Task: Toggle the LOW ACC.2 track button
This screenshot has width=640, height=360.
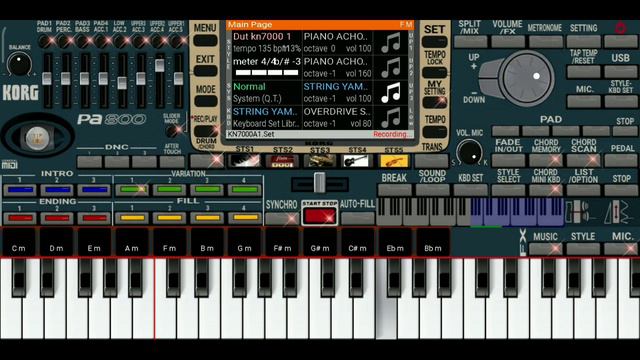Action: 120,41
